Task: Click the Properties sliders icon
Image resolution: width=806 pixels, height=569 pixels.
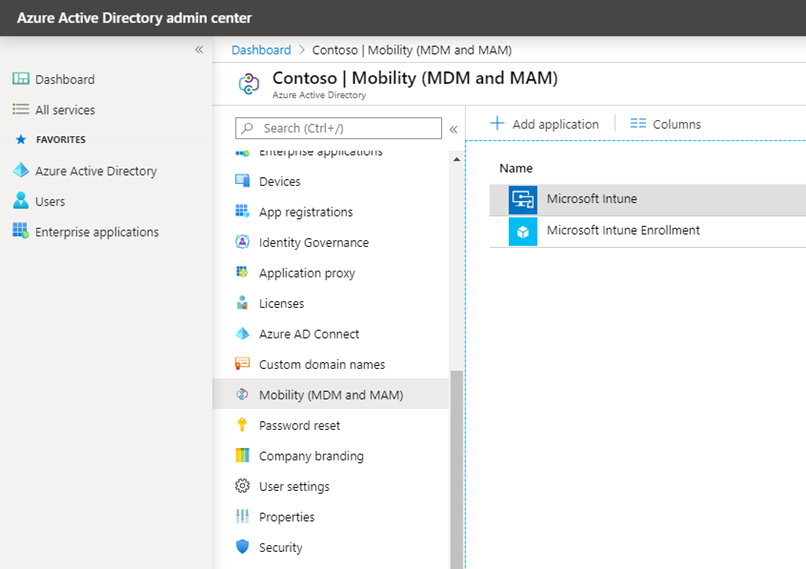Action: coord(242,516)
